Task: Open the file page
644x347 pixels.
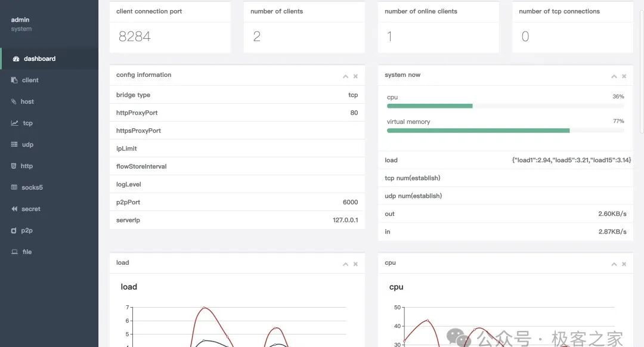Action: pyautogui.click(x=49, y=252)
